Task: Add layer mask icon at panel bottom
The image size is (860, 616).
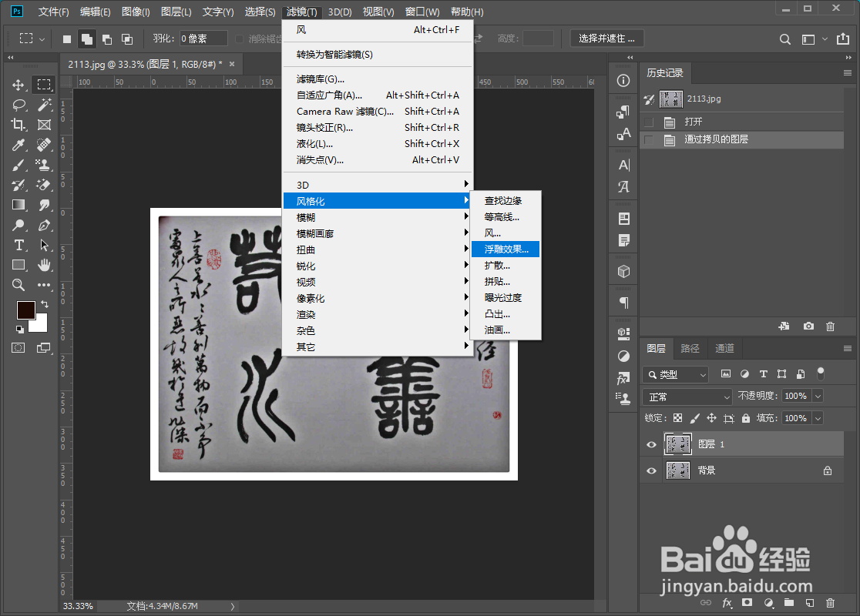Action: tap(747, 602)
